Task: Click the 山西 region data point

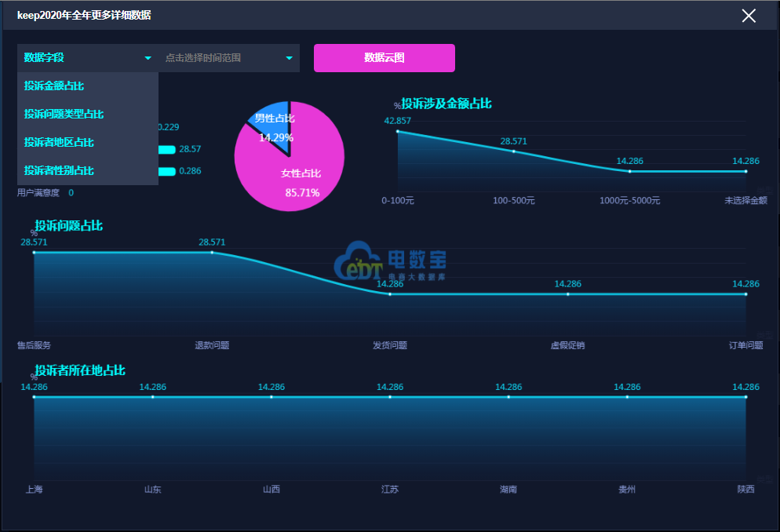Action: (271, 397)
